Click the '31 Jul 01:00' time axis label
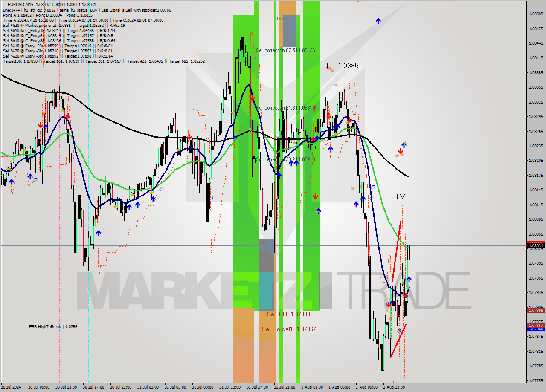This screenshot has height=392, width=546. click(148, 387)
